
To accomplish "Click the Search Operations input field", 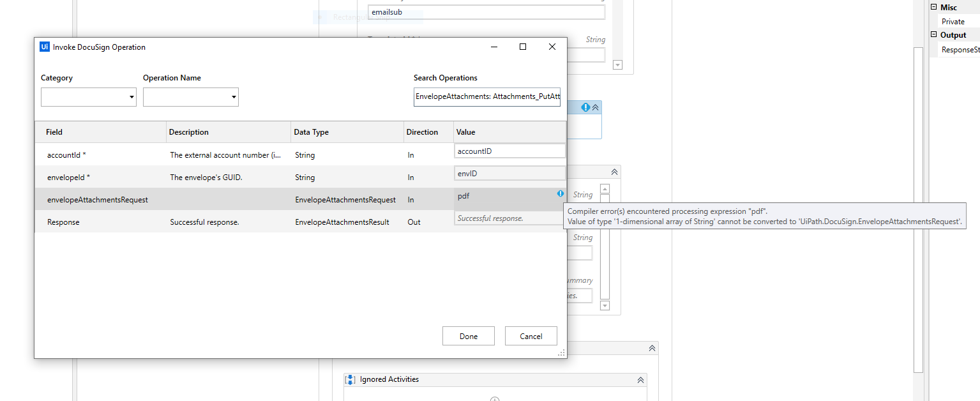I will pyautogui.click(x=487, y=97).
